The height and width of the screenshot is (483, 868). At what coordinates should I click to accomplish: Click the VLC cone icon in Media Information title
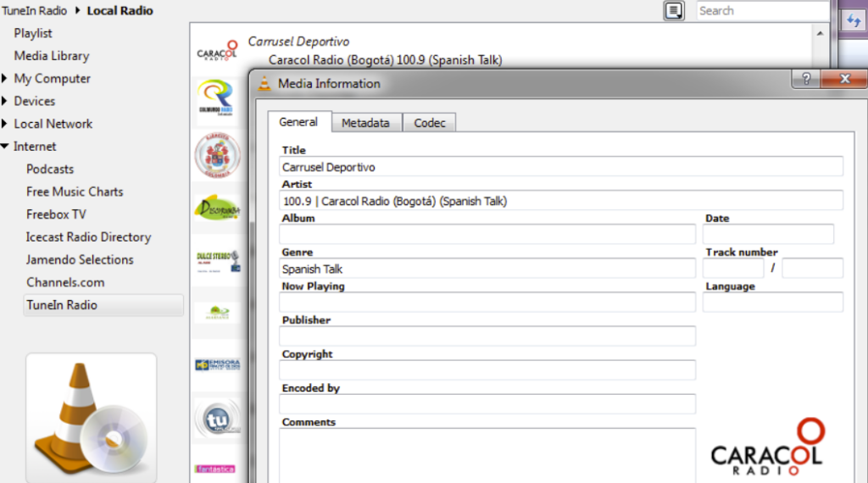[264, 83]
